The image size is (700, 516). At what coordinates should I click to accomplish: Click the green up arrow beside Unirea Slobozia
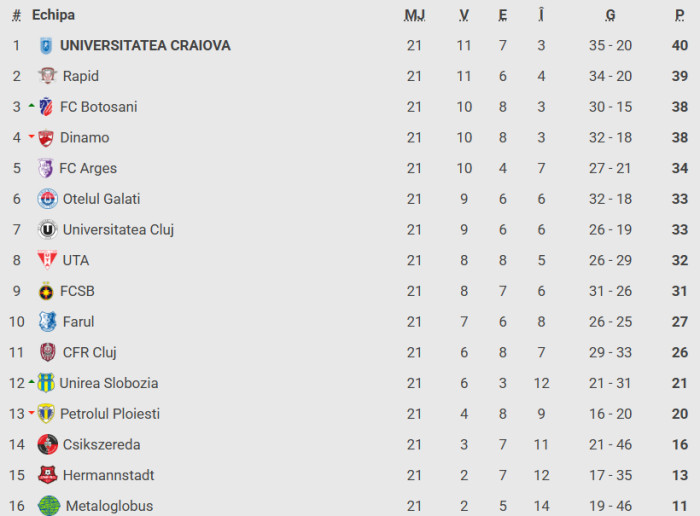32,381
